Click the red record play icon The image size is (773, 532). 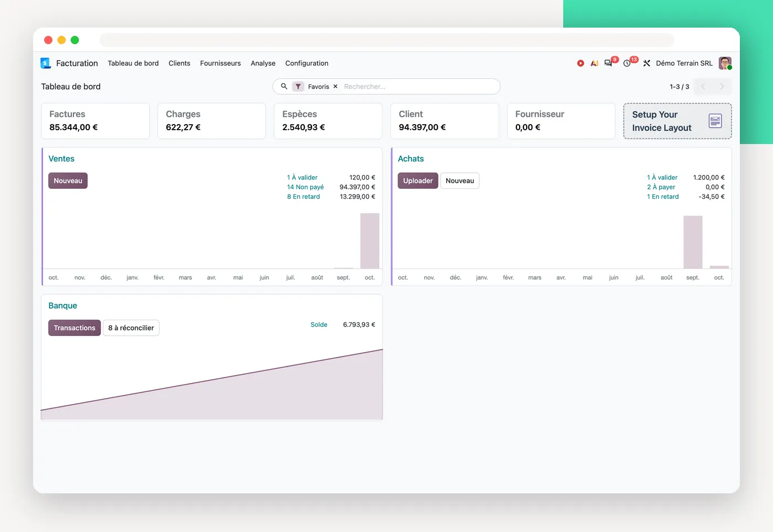click(580, 63)
